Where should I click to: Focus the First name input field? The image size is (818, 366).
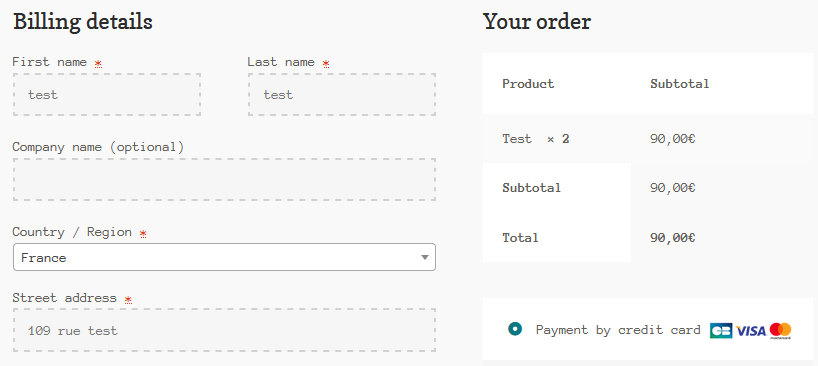[x=107, y=94]
